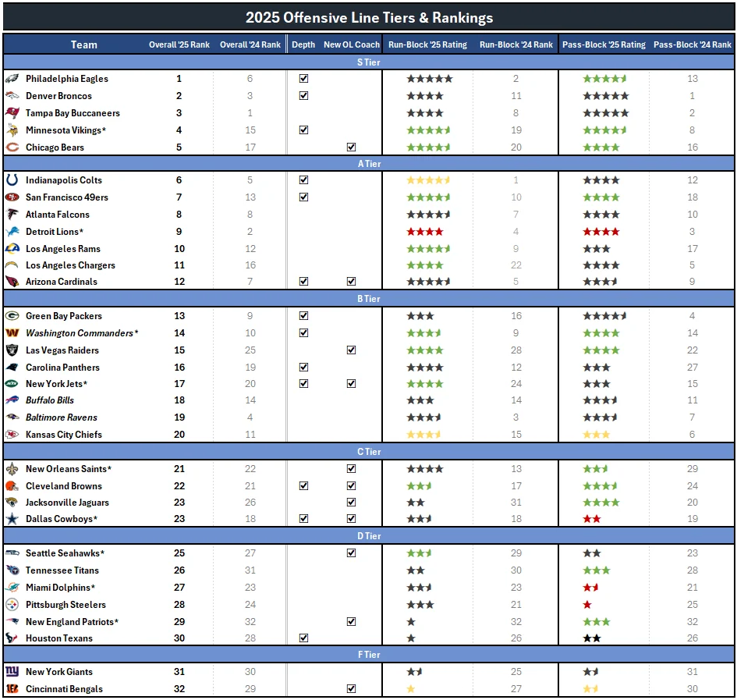Click the Kansas City Chiefs team name
Image resolution: width=737 pixels, height=700 pixels.
[x=64, y=435]
